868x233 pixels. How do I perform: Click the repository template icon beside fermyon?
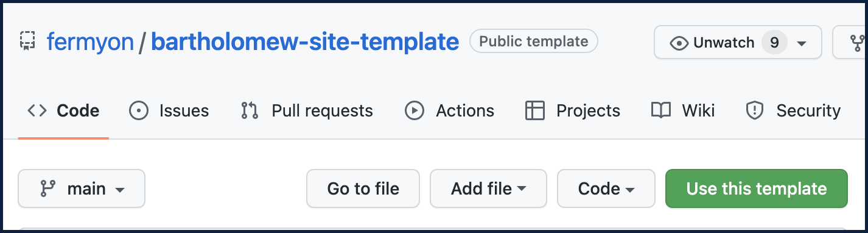(x=27, y=41)
